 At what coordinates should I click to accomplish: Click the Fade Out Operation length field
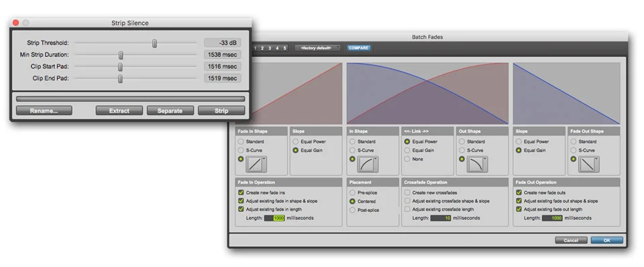[552, 218]
